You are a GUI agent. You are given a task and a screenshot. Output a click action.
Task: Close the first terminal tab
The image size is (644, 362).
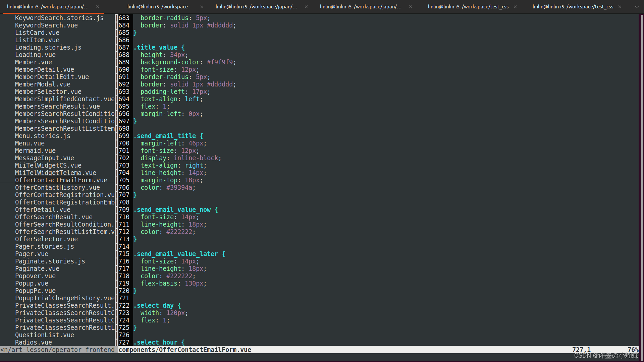tap(98, 7)
